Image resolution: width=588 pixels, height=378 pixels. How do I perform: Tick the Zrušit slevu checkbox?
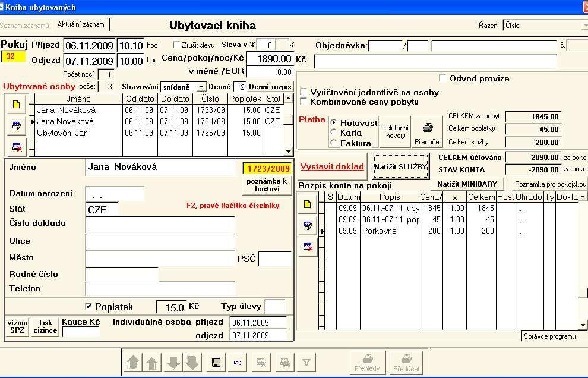tap(176, 45)
